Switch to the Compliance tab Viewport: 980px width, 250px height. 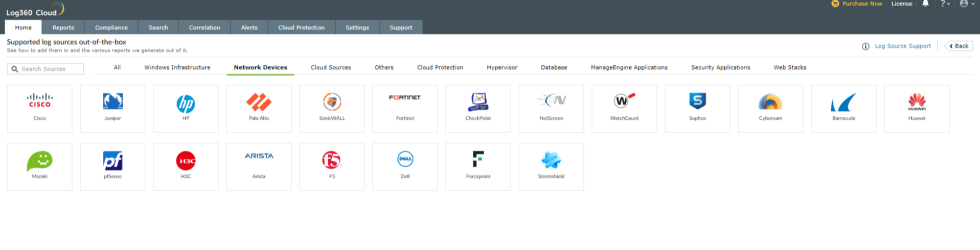pos(111,28)
